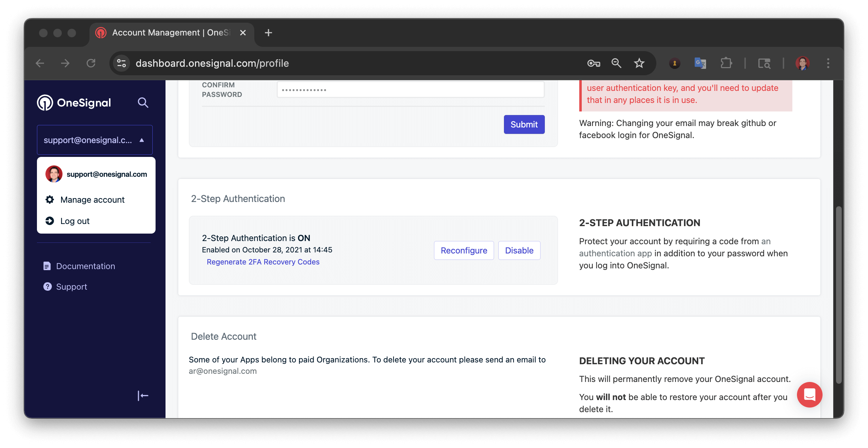Screen dimensions: 868x448
Task: Open Chrome profile avatar
Action: [802, 63]
